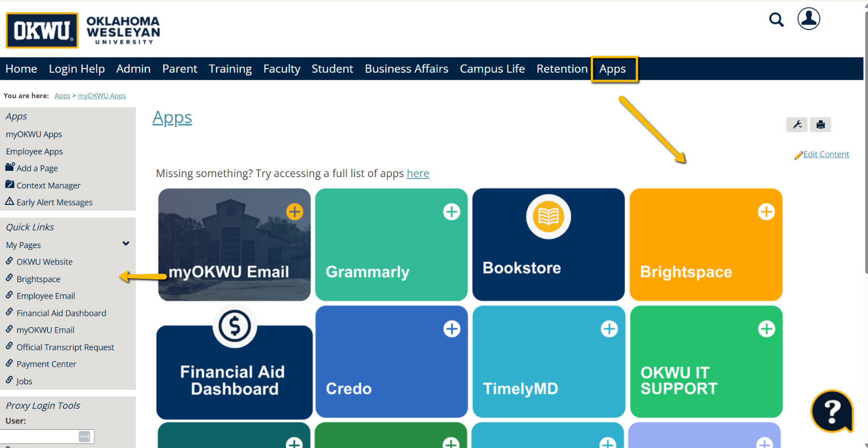Open Employee Apps in sidebar
The image size is (868, 448).
(x=35, y=151)
